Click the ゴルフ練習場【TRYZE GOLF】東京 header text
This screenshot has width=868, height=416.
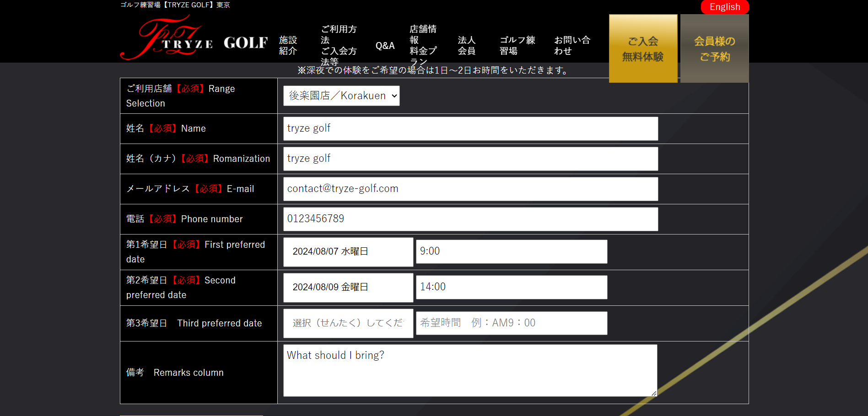175,5
